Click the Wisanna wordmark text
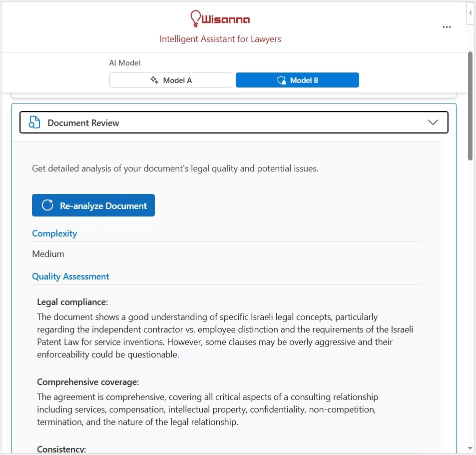This screenshot has height=455, width=476. coord(225,19)
